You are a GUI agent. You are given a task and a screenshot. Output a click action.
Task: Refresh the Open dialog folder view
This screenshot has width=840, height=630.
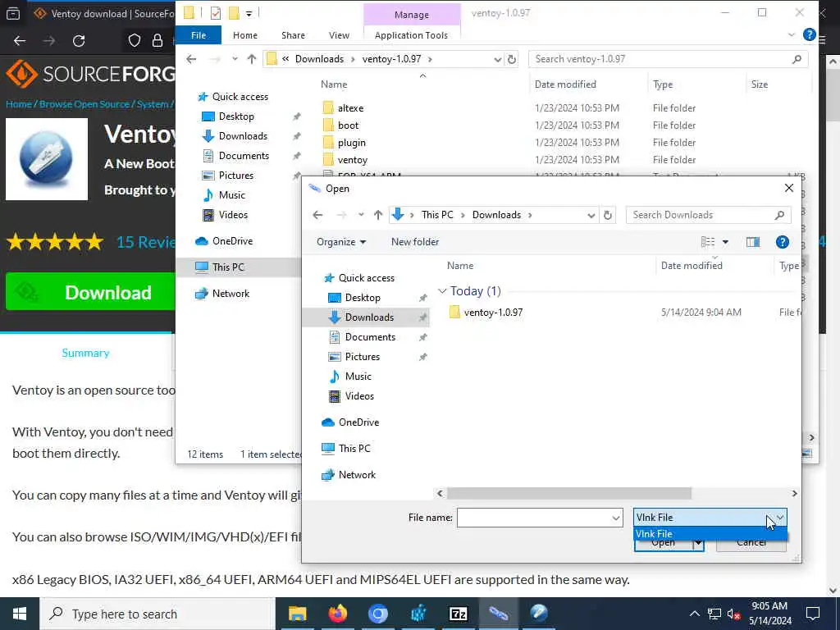(608, 215)
